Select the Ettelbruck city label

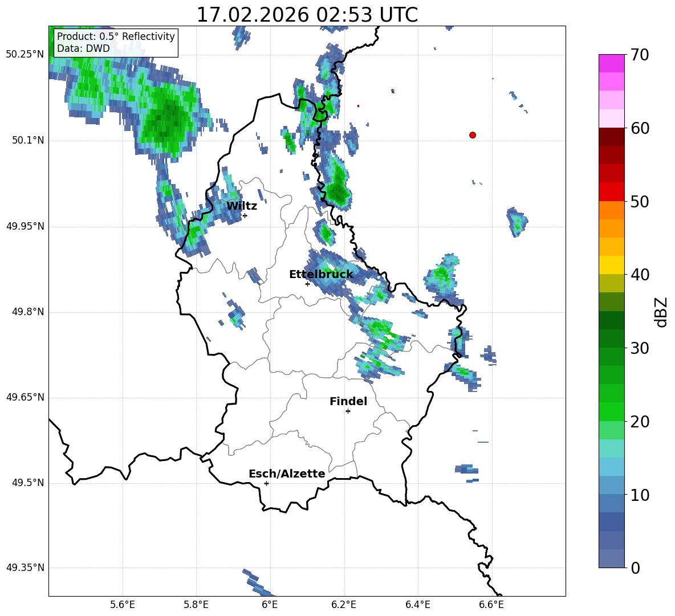coord(321,275)
